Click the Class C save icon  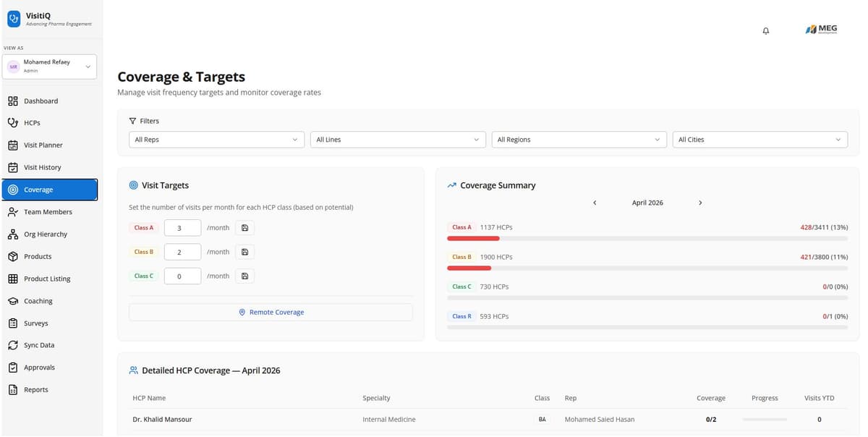click(244, 276)
